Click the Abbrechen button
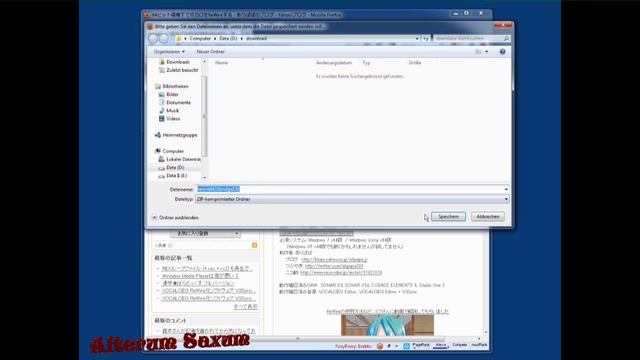Screen dimensions: 640x360 [488, 217]
